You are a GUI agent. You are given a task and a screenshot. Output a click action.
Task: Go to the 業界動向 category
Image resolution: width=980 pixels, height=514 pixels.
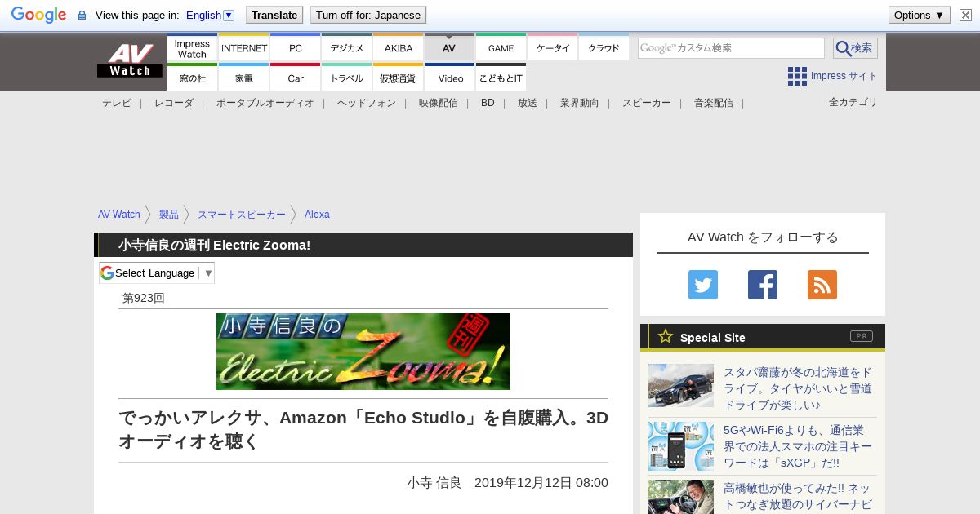tap(580, 103)
